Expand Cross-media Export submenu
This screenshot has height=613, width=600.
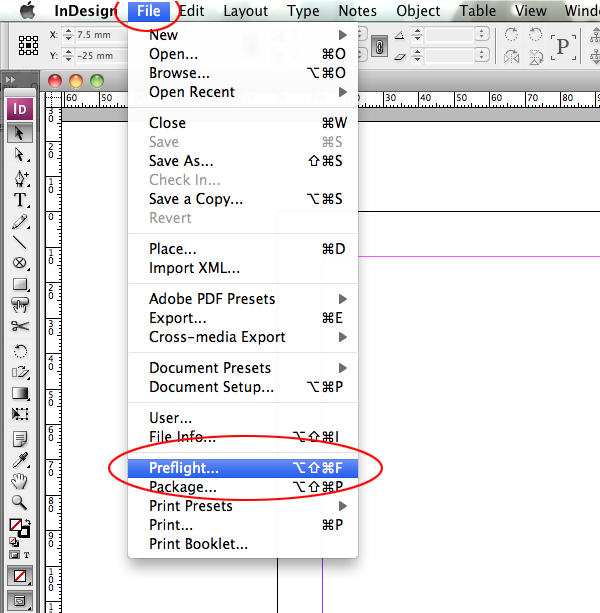coord(243,337)
